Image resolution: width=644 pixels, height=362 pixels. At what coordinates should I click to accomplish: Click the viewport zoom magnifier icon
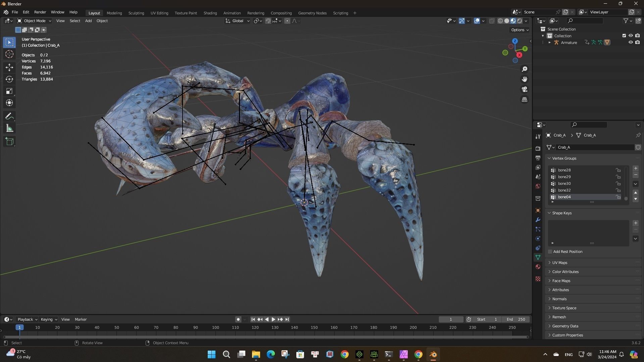(525, 69)
